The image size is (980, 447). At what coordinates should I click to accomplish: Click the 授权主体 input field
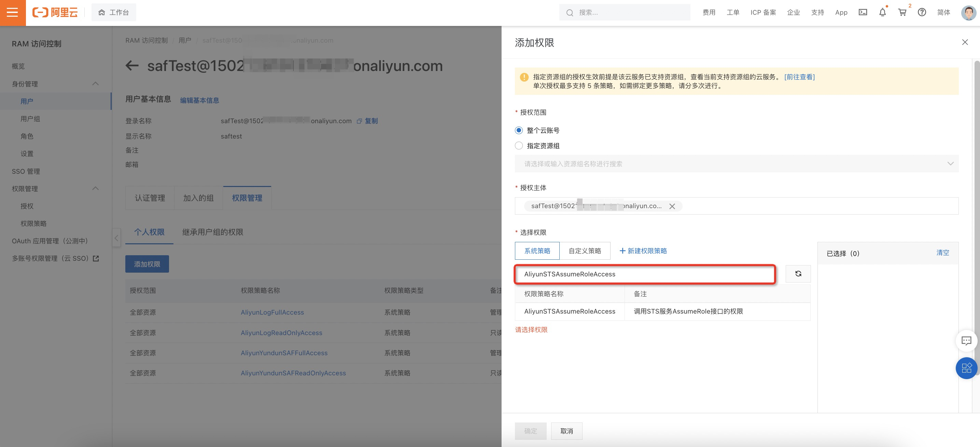(x=737, y=206)
